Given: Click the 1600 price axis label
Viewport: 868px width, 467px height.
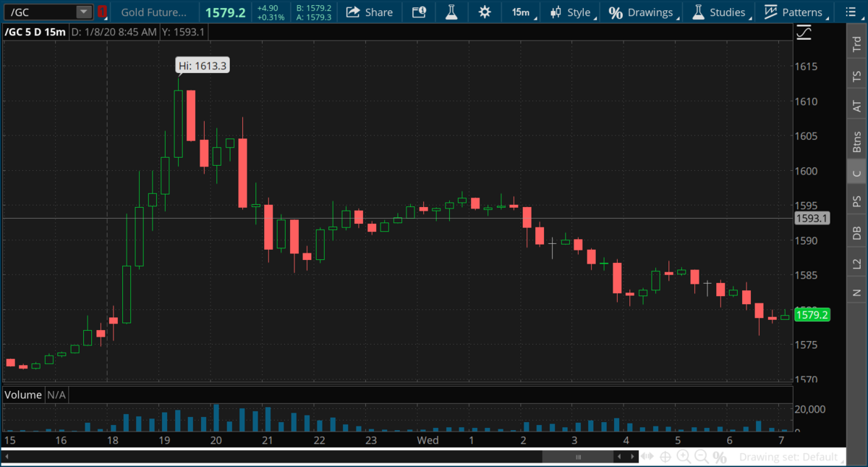Looking at the screenshot, I should coord(807,171).
